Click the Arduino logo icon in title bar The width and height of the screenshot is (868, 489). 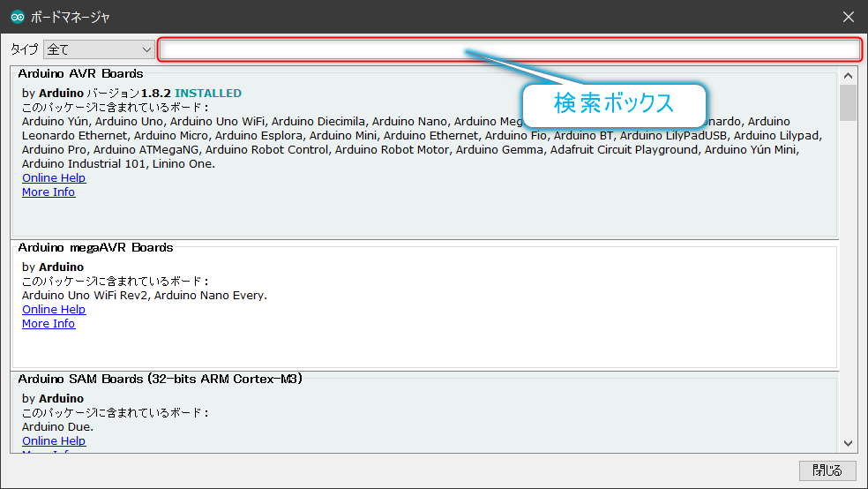pos(17,17)
